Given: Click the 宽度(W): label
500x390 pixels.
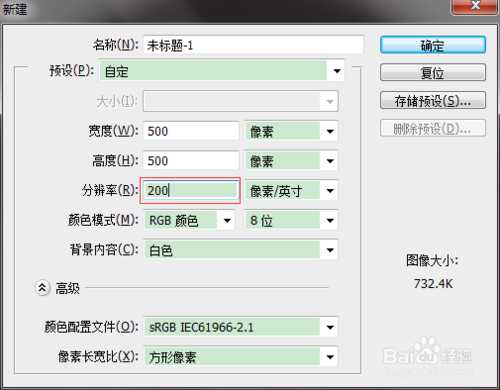Looking at the screenshot, I should 113,131.
